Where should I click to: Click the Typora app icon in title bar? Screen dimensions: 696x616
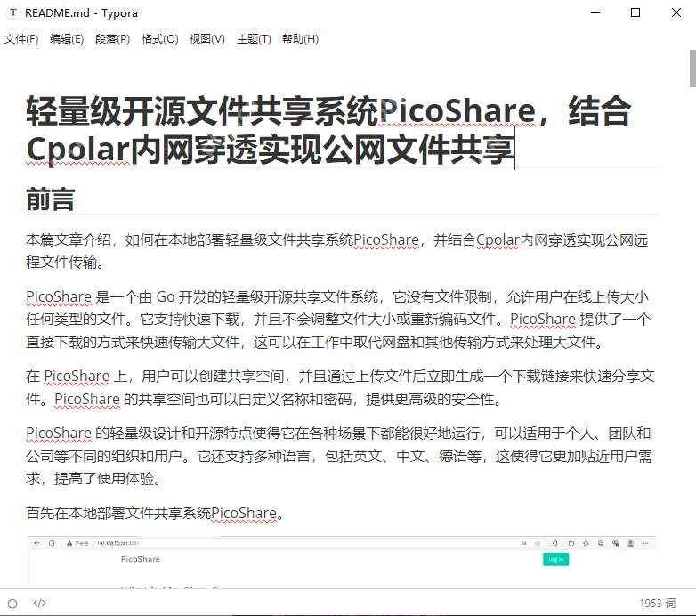[12, 13]
